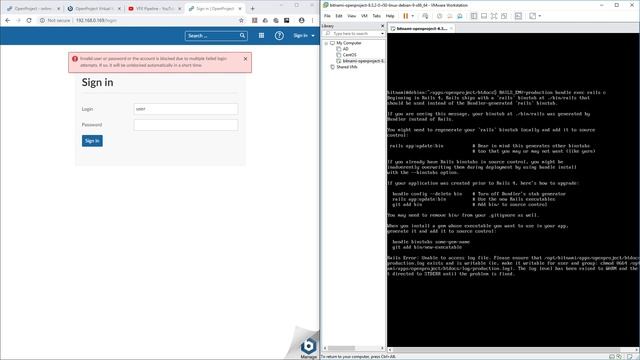Click the blue Sign in button
This screenshot has width=640, height=360.
point(92,141)
